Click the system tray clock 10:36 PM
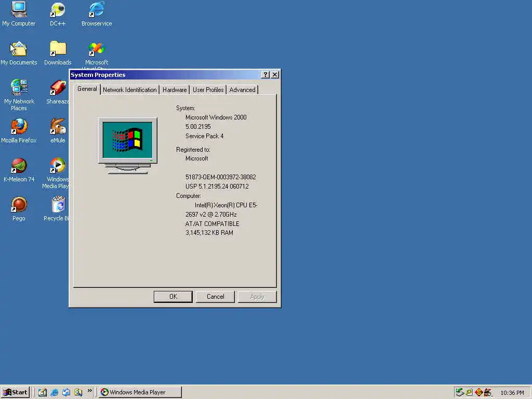 point(512,393)
